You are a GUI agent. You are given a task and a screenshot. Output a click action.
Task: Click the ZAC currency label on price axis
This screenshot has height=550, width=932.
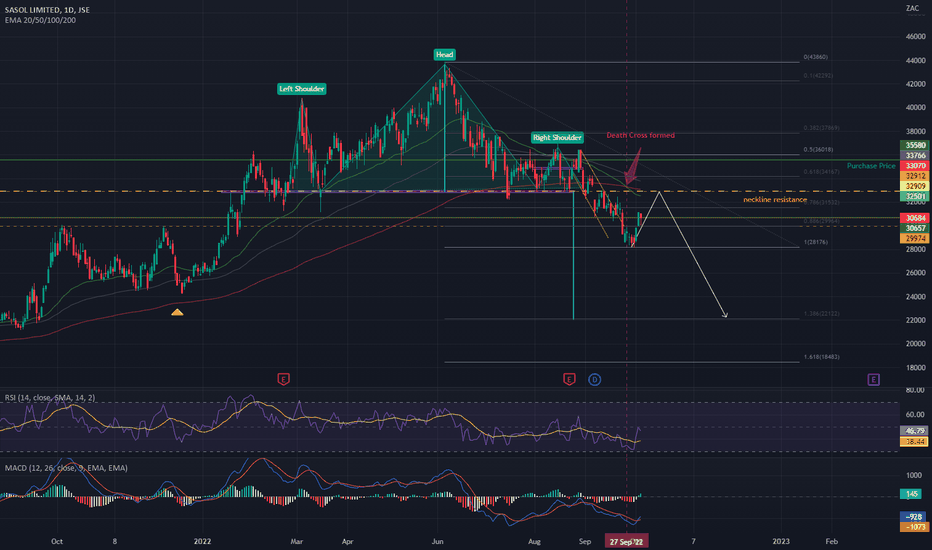click(x=912, y=8)
